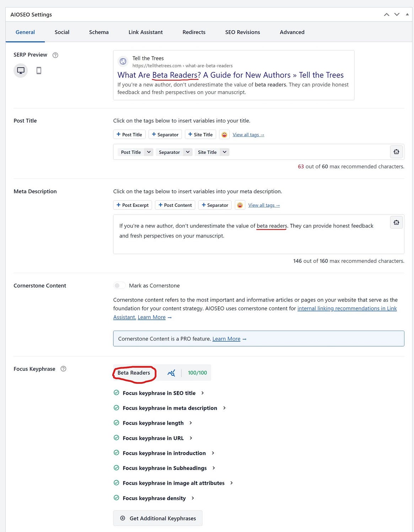Expand Focus keyphrase in Subheadings details
Screen dimensions: 414x532
pyautogui.click(x=214, y=468)
